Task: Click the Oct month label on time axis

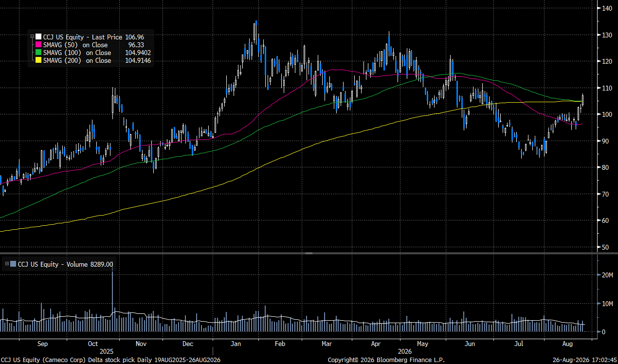Action: (93, 344)
